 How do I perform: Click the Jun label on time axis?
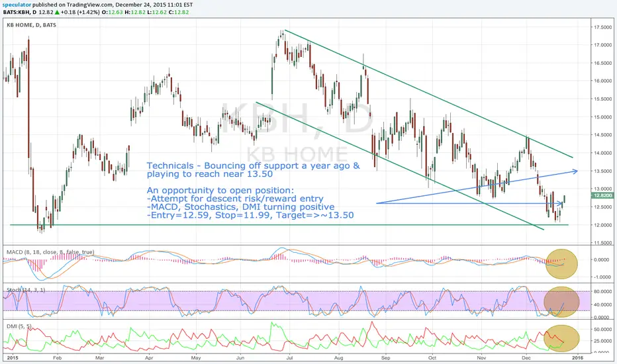pos(240,358)
